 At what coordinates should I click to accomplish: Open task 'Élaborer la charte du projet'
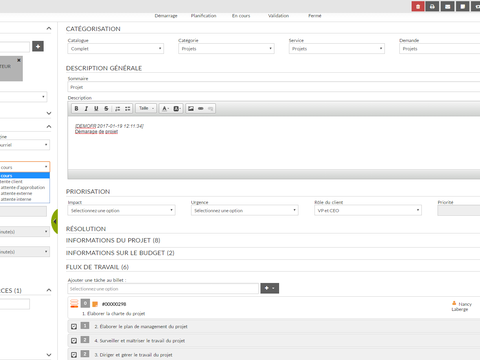(114, 314)
